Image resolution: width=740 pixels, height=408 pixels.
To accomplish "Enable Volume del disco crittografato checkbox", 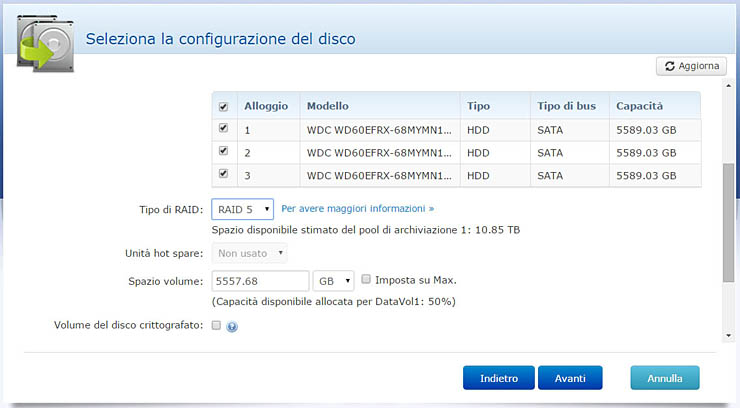I will tap(217, 325).
